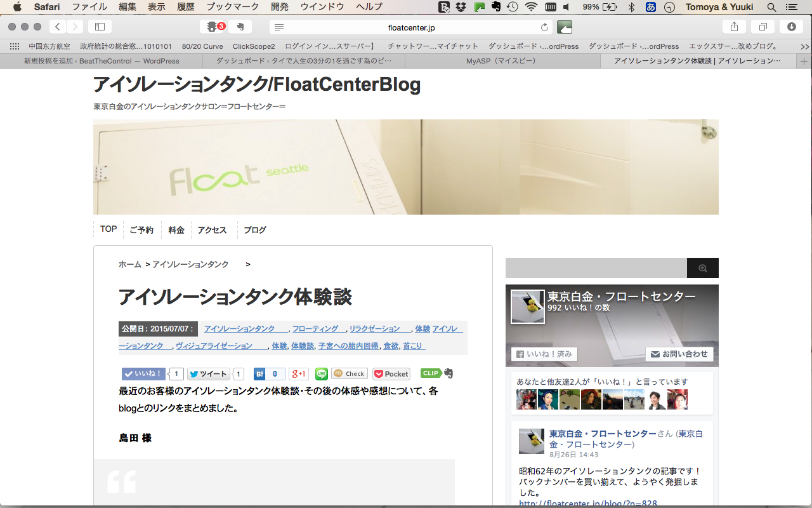The height and width of the screenshot is (508, 812).
Task: Click sidebar search magnifier button
Action: click(x=703, y=268)
